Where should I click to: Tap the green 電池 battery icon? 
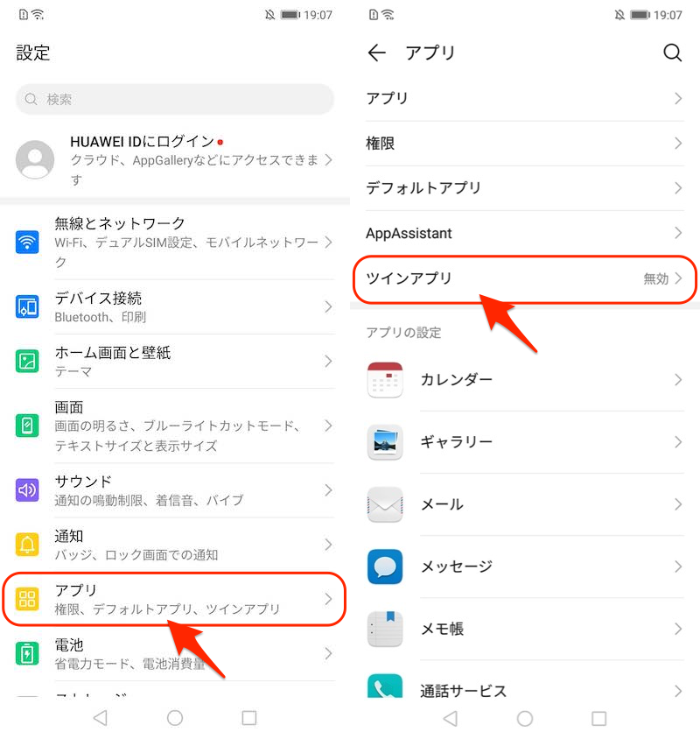pos(27,654)
